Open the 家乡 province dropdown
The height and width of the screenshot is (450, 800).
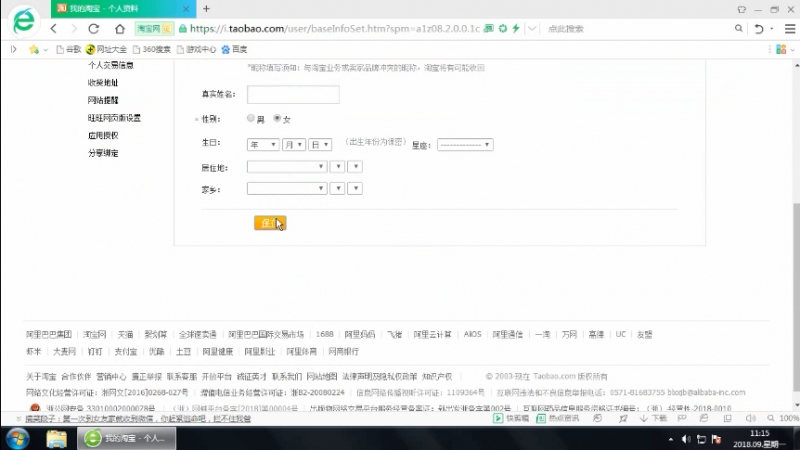(x=287, y=189)
